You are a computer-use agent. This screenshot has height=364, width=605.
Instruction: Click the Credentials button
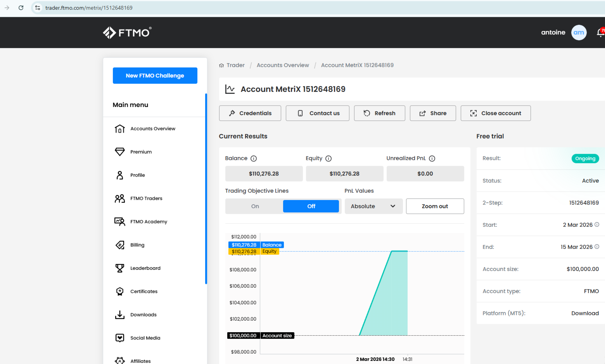pyautogui.click(x=250, y=113)
